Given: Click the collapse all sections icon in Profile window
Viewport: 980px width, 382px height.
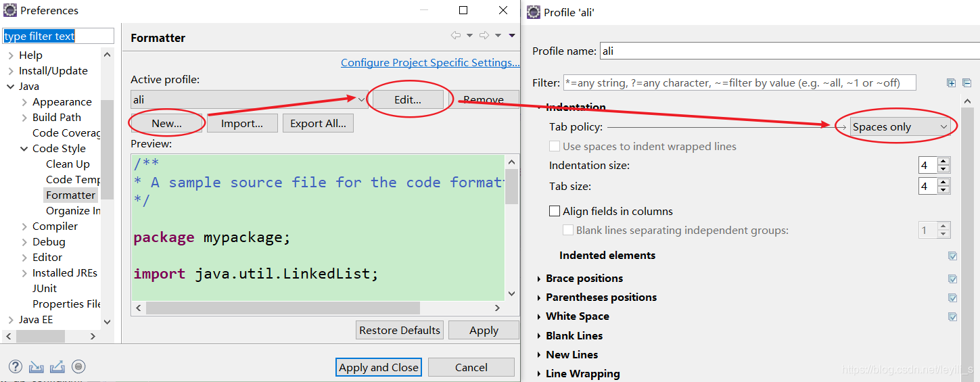Looking at the screenshot, I should click(966, 82).
